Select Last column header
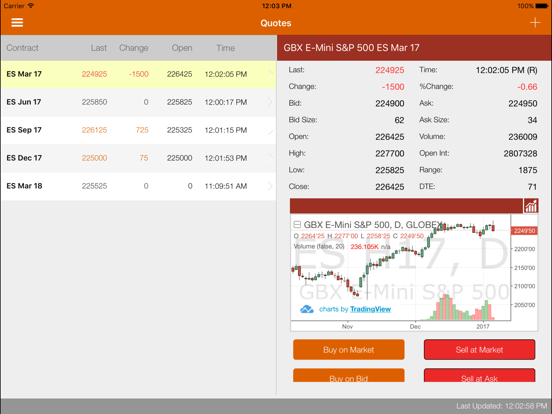The height and width of the screenshot is (414, 552). coord(99,48)
